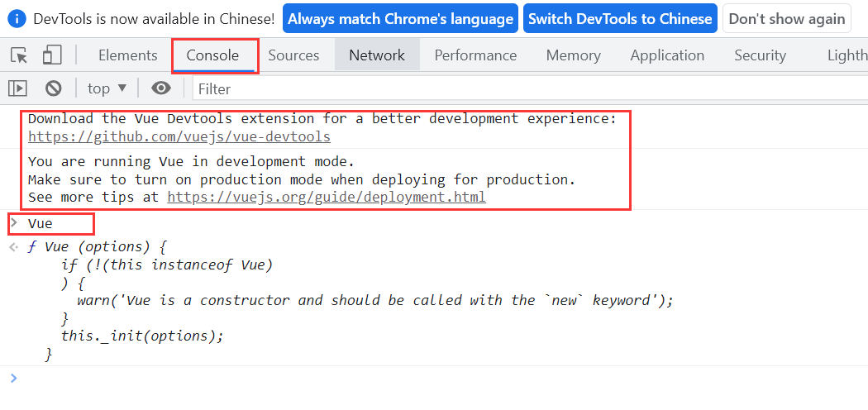Screen dimensions: 868x410
Task: Go to the Memory tab
Action: point(574,55)
